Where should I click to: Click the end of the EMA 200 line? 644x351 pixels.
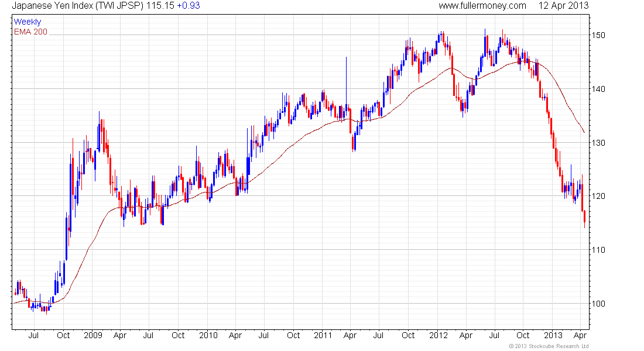coord(584,132)
